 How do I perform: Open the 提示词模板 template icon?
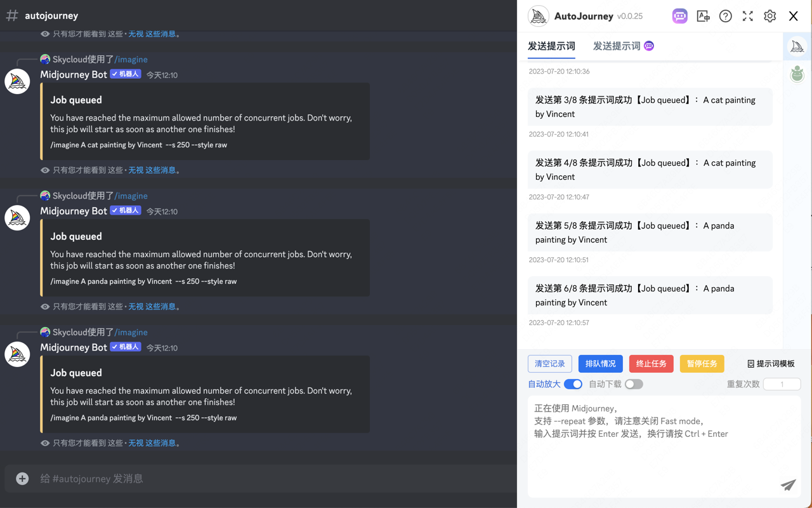pyautogui.click(x=771, y=363)
